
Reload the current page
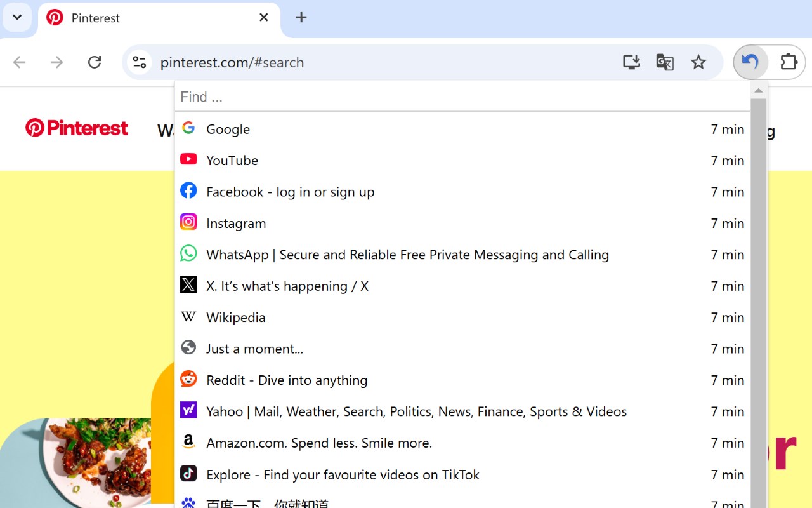coord(95,62)
